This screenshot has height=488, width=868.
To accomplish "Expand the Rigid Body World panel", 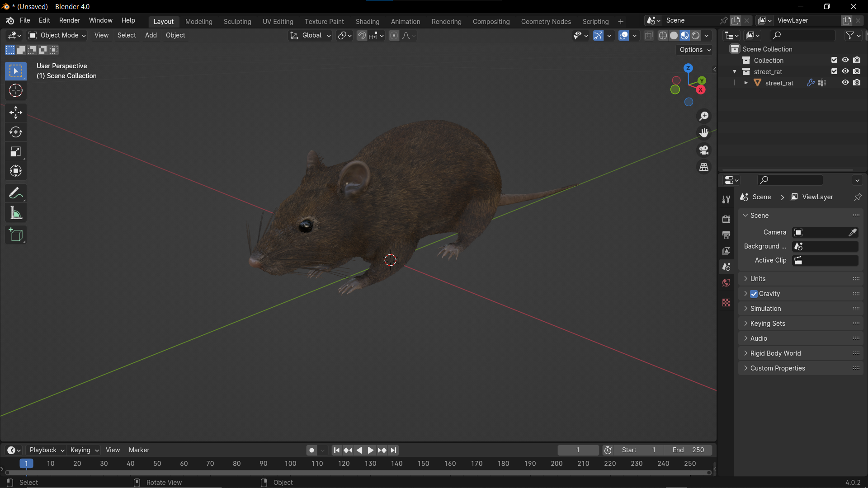I will [x=775, y=353].
